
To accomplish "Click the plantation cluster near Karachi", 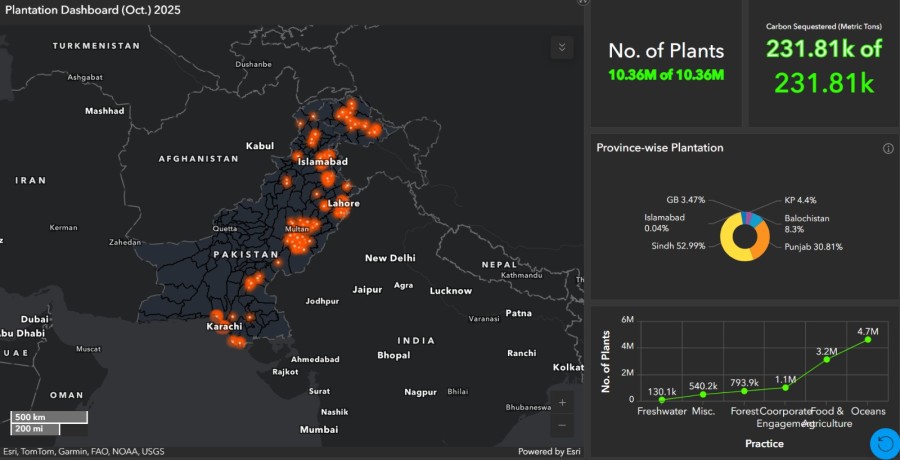I will [218, 318].
